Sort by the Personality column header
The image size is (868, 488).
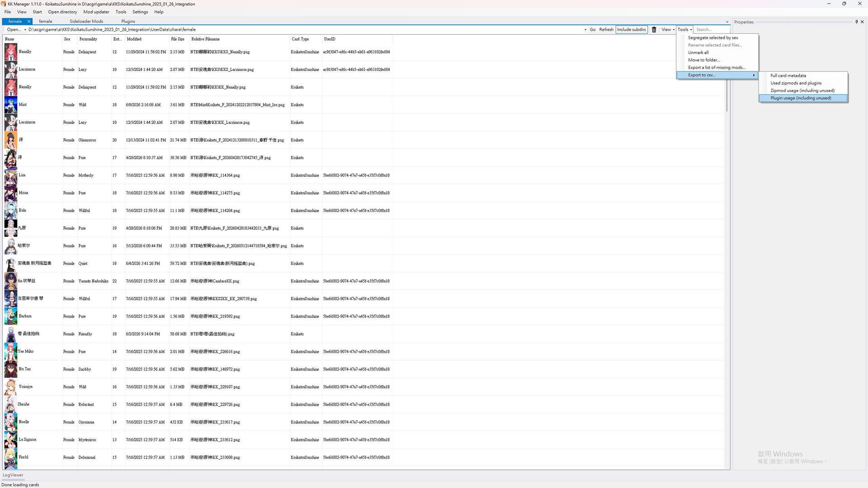pyautogui.click(x=94, y=39)
